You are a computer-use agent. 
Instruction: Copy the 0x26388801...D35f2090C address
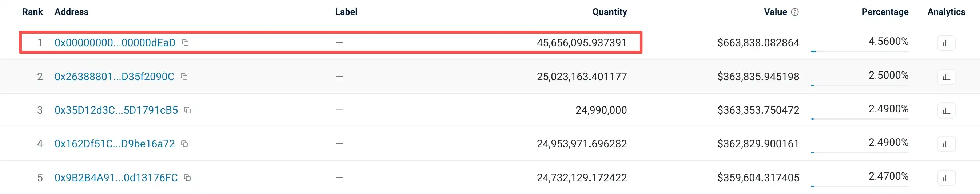(x=184, y=77)
